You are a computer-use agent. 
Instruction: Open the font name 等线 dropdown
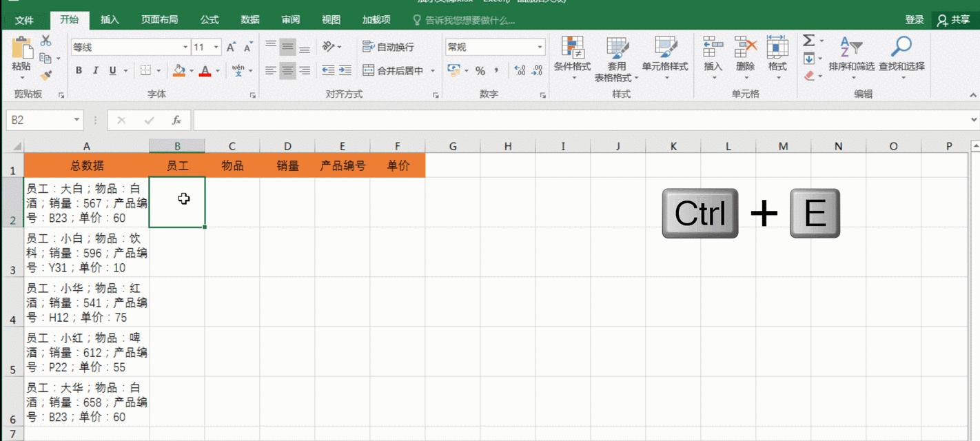click(x=185, y=48)
